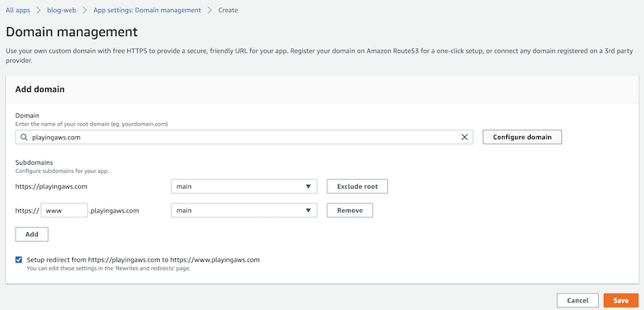This screenshot has height=310, width=644.
Task: Go to blog-web breadcrumb
Action: 62,11
